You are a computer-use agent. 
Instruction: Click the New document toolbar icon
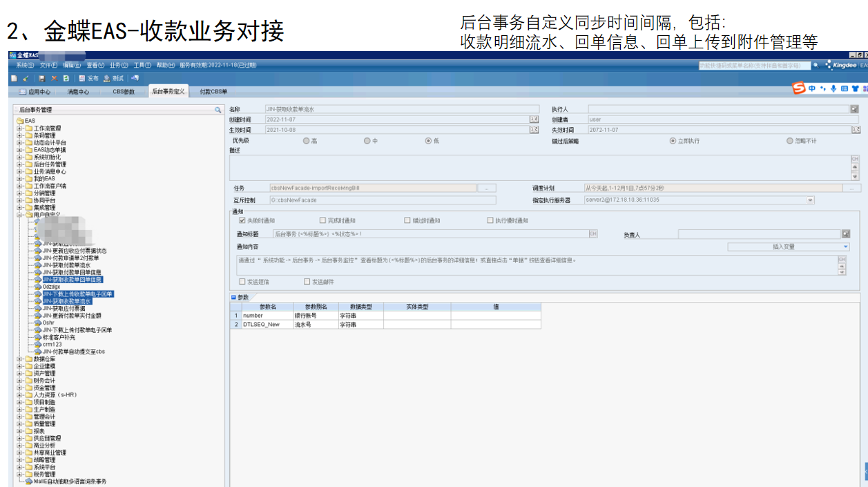coord(14,78)
